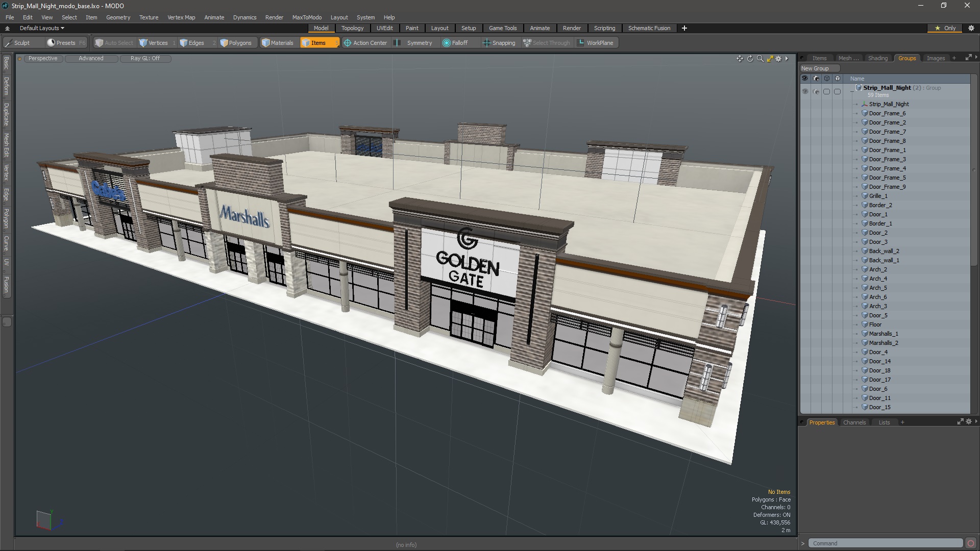Click the wireframe cube column header icon
This screenshot has width=980, height=551.
tap(826, 79)
